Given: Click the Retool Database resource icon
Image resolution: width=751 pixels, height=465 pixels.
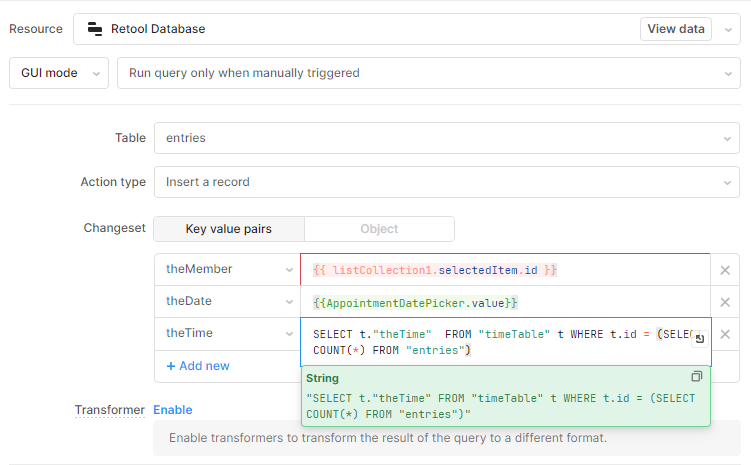Looking at the screenshot, I should pos(95,29).
